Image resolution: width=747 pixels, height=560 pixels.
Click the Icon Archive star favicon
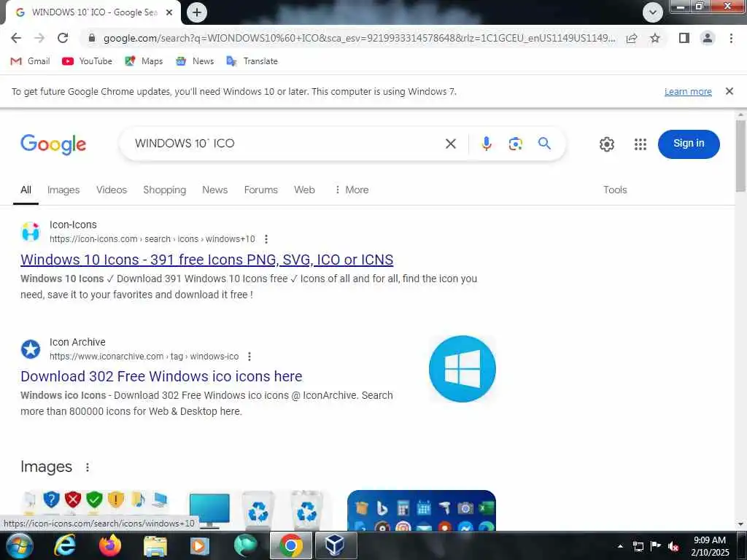(31, 349)
